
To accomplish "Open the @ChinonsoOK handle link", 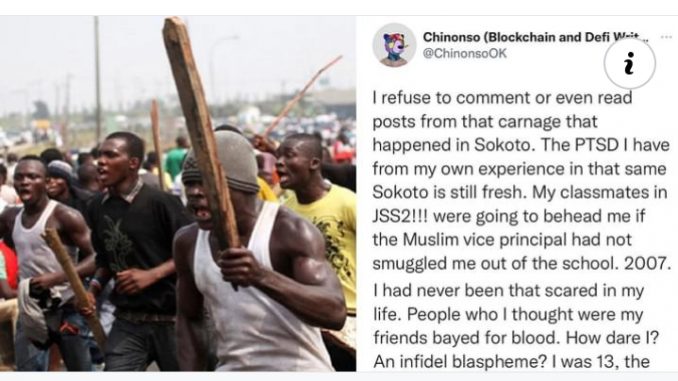I will tap(464, 54).
